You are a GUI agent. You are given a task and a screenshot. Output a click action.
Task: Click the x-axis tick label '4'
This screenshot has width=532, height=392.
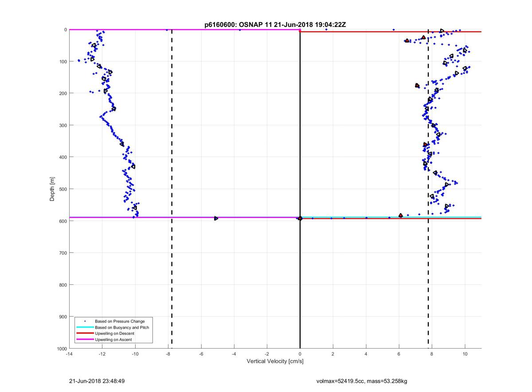(x=366, y=354)
